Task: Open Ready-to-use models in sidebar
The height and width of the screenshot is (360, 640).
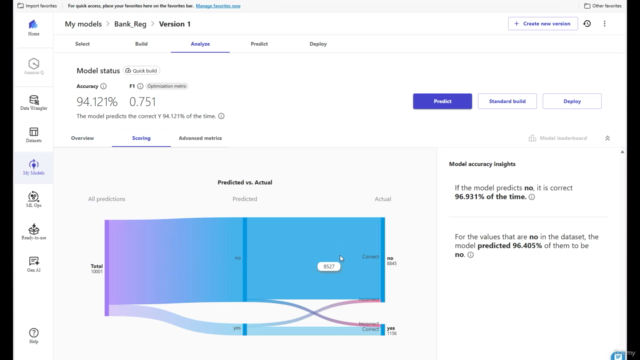Action: pyautogui.click(x=33, y=232)
